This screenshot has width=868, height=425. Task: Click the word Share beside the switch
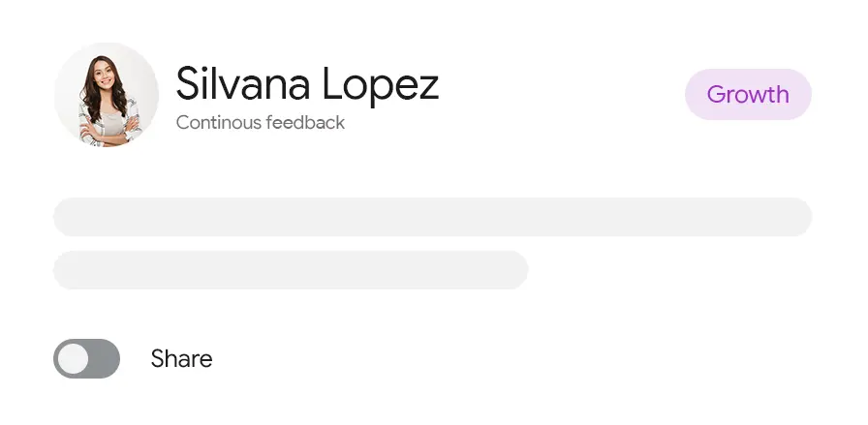[x=181, y=359]
